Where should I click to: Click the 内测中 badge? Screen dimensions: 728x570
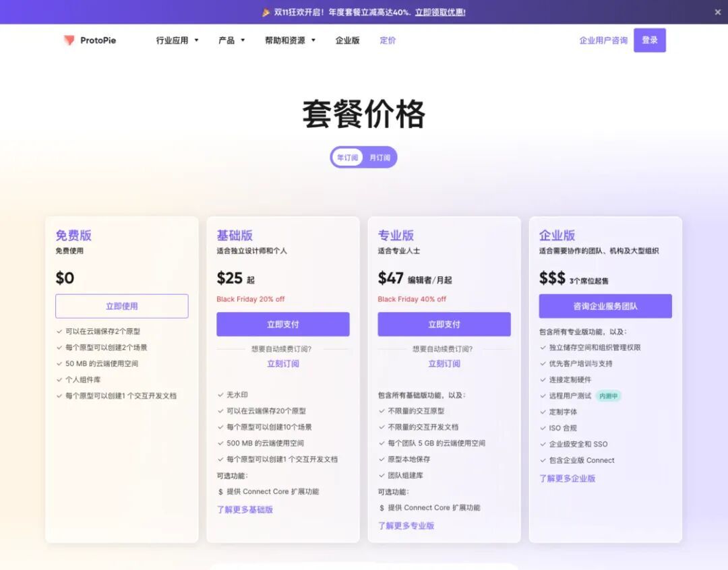(608, 396)
